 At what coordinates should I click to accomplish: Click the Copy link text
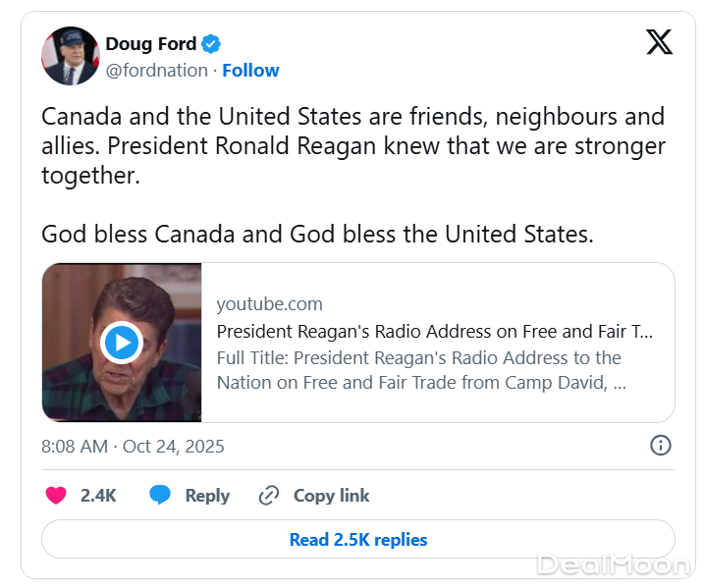(x=331, y=496)
